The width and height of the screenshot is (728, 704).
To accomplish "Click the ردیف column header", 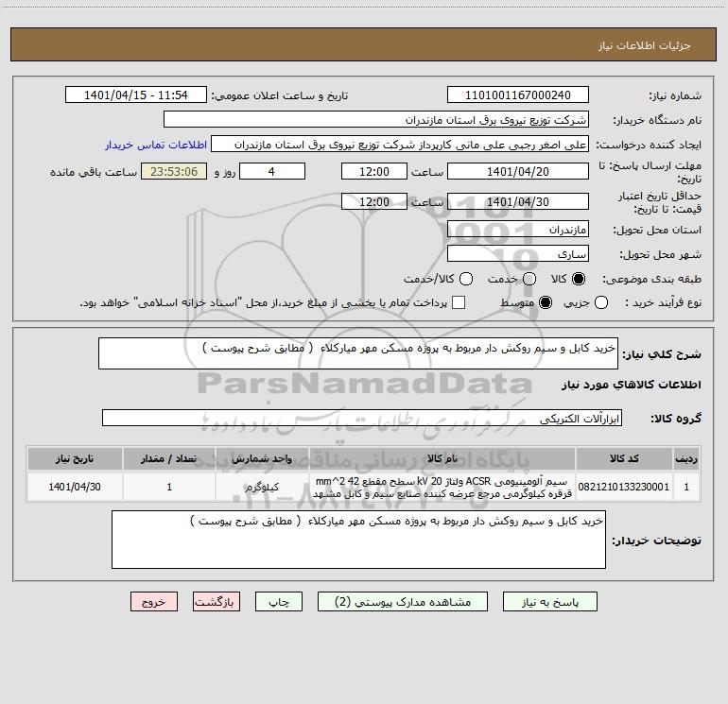I will [x=686, y=458].
